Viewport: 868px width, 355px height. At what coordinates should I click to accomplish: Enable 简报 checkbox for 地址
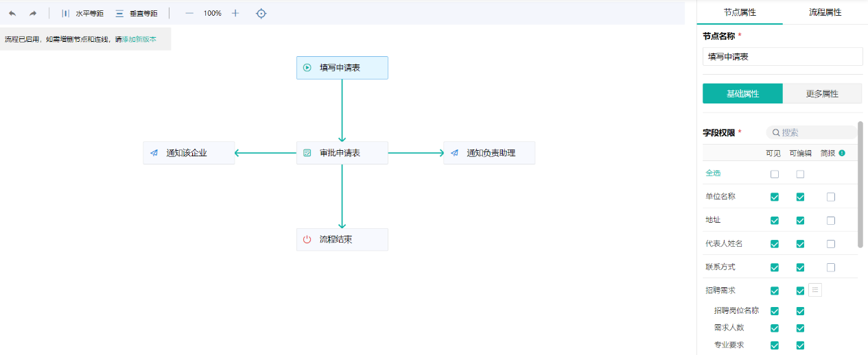[x=831, y=221]
